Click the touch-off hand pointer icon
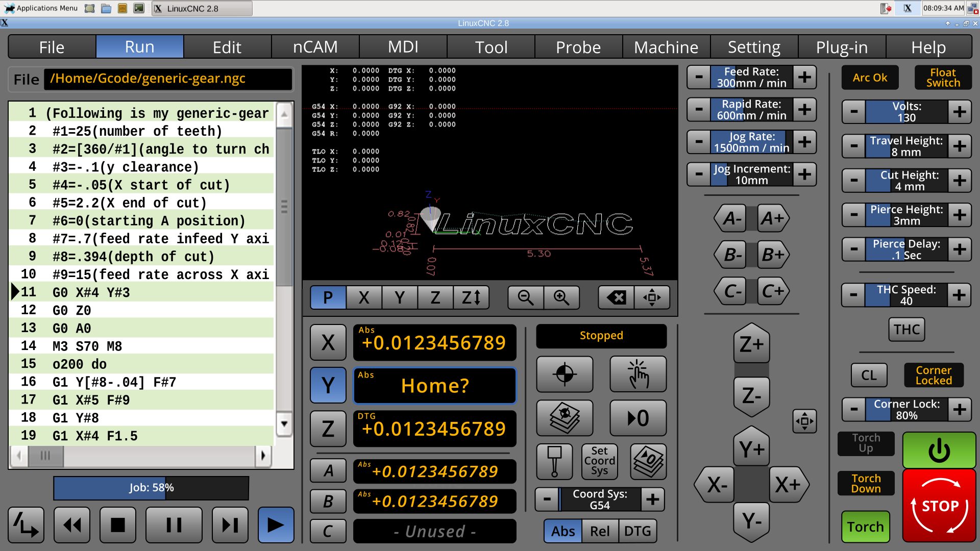 pos(638,374)
